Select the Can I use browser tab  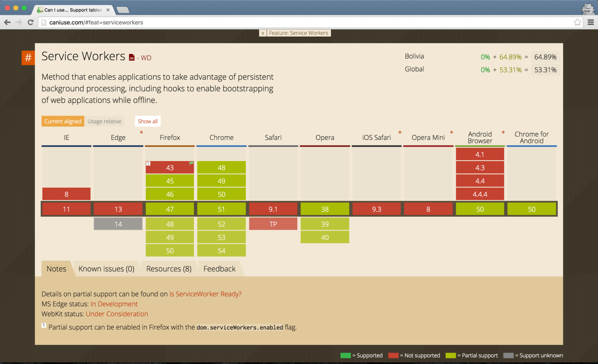[73, 10]
